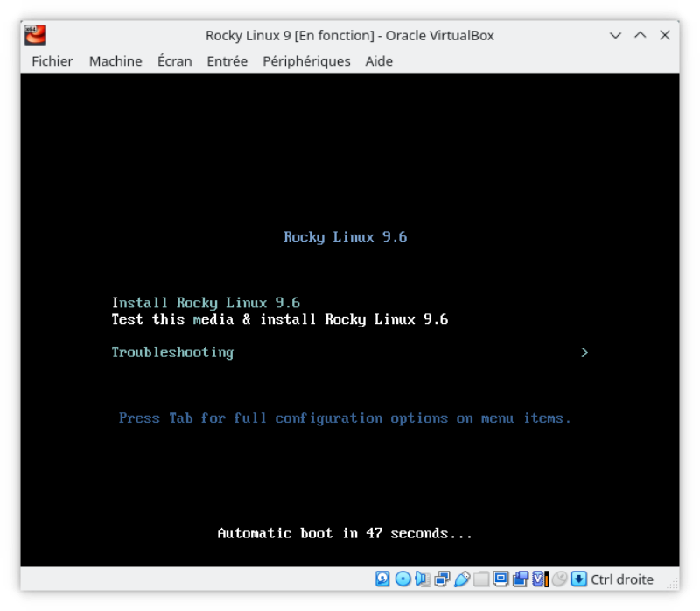700x611 pixels.
Task: Click the USB devices status icon
Action: coord(461,579)
